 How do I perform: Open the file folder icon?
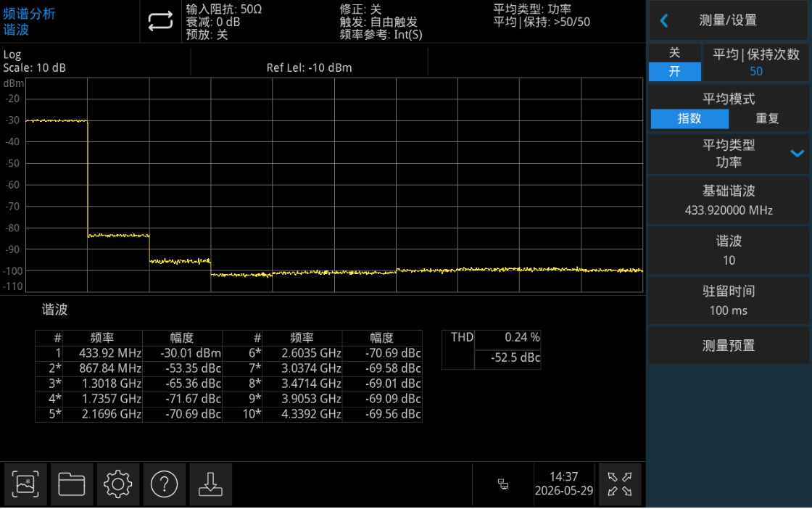point(72,484)
